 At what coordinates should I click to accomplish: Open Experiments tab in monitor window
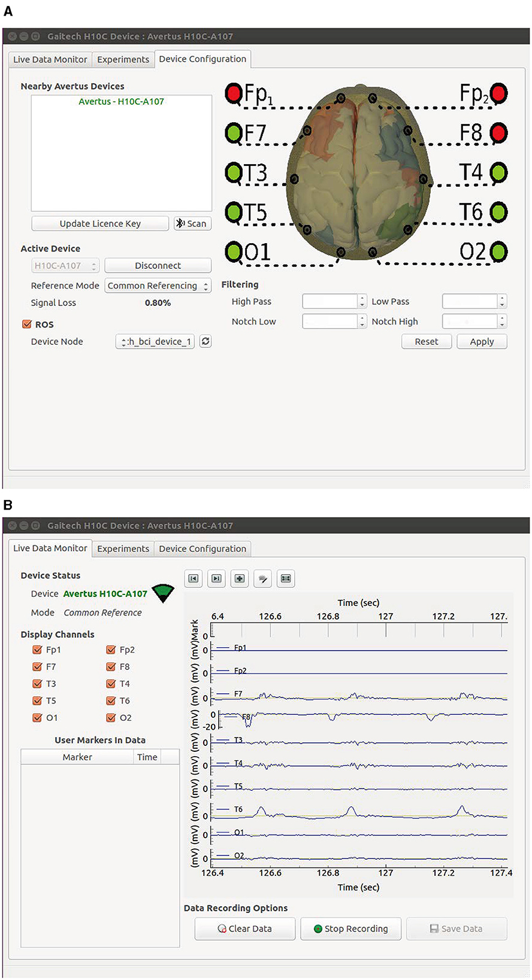pyautogui.click(x=123, y=548)
